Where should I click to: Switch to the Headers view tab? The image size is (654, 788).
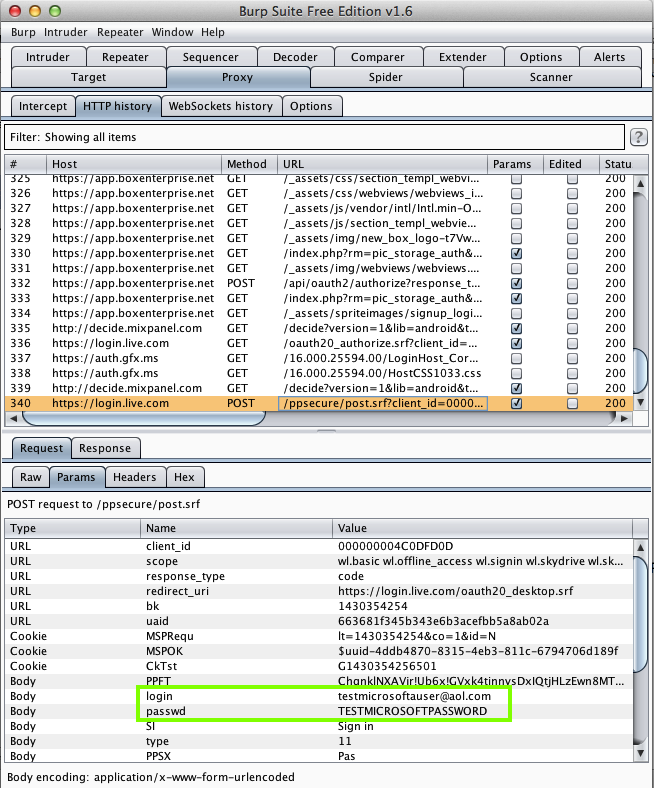(134, 477)
